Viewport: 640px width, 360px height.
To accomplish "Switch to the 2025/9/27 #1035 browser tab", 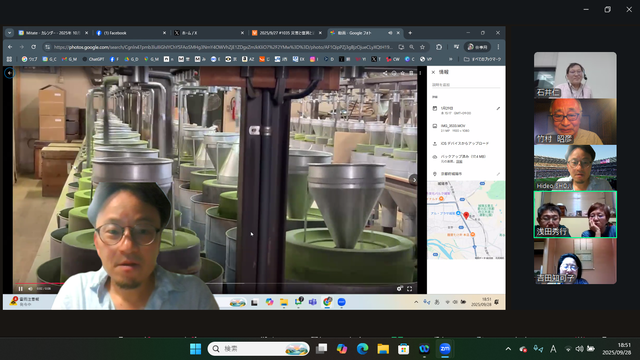I will coord(286,33).
